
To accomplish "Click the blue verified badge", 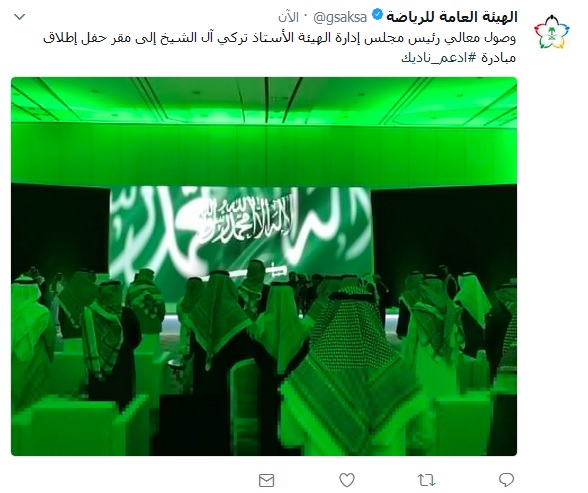I will tap(377, 15).
